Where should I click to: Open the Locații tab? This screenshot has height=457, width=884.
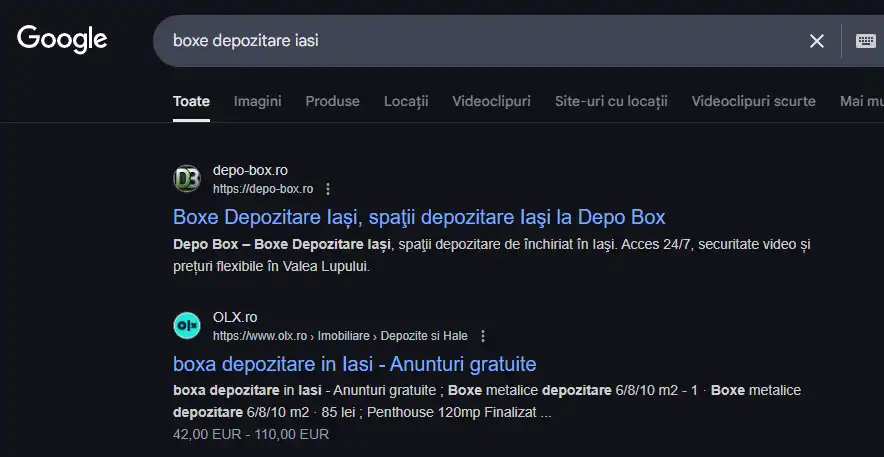(x=406, y=101)
